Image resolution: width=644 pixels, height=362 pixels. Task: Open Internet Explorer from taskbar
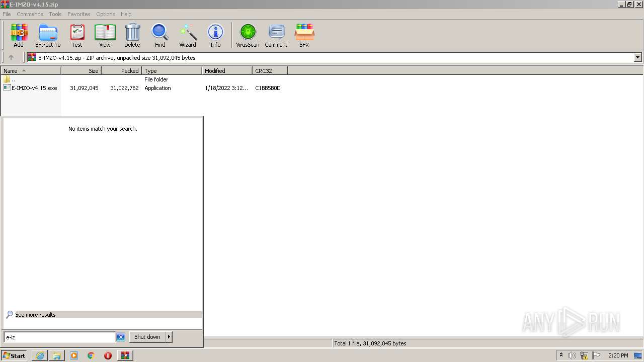pos(40,355)
